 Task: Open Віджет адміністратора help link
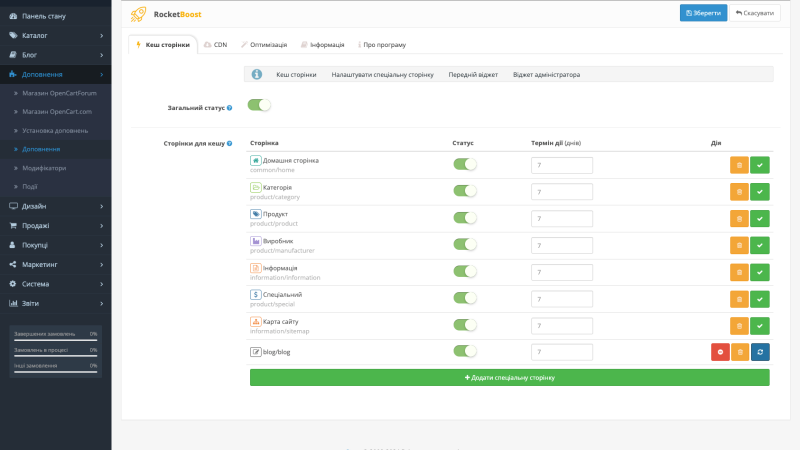pos(546,74)
